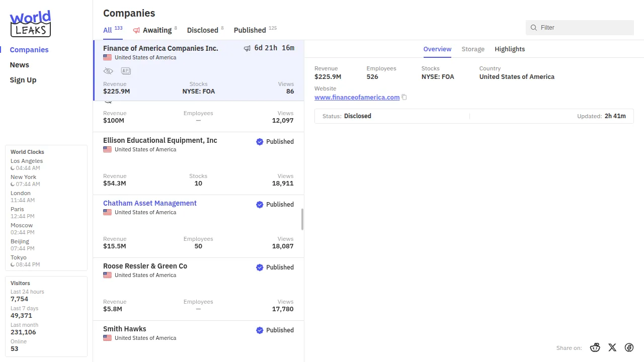Viewport: 644px width, 362px height.
Task: Switch to the Highlights tab
Action: [509, 49]
